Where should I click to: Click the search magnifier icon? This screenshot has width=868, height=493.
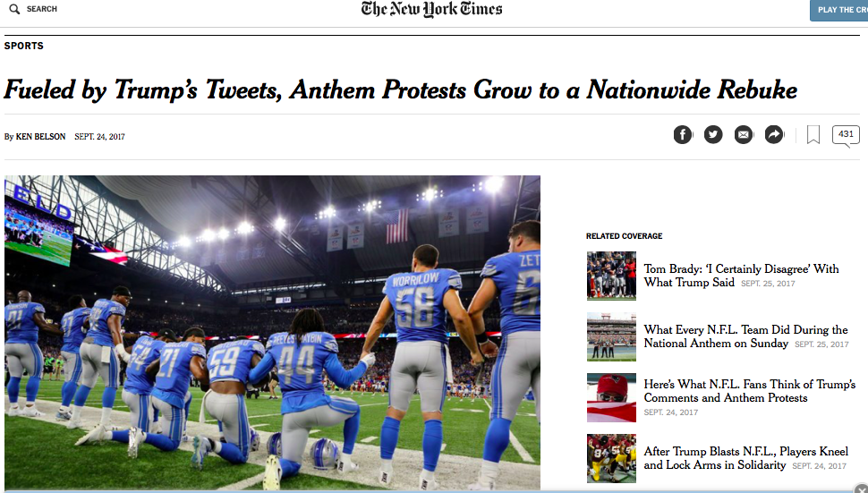(14, 9)
